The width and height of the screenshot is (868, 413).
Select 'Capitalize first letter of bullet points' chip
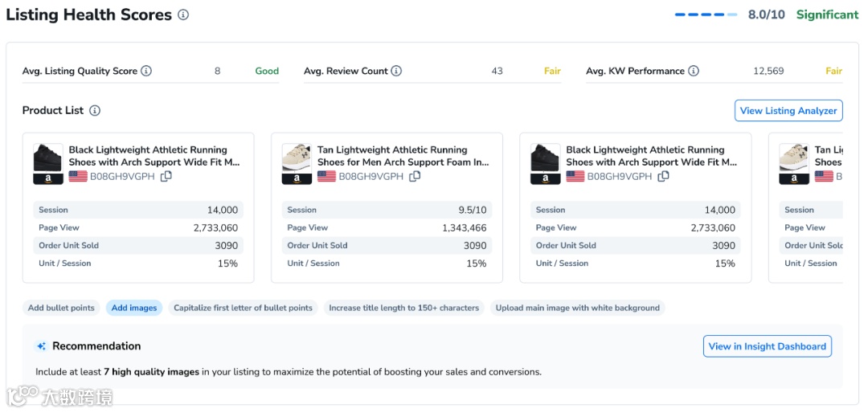pyautogui.click(x=243, y=308)
